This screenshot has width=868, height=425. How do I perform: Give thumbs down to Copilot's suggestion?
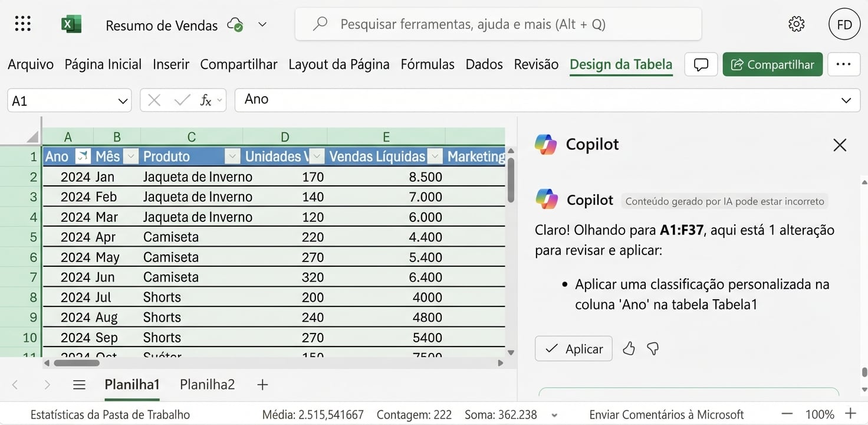click(x=652, y=349)
